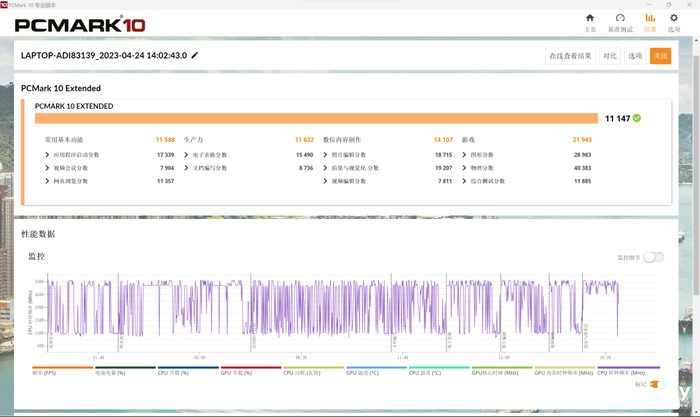Click the PCMark 10 Extended heading
This screenshot has height=417, width=700.
[61, 88]
